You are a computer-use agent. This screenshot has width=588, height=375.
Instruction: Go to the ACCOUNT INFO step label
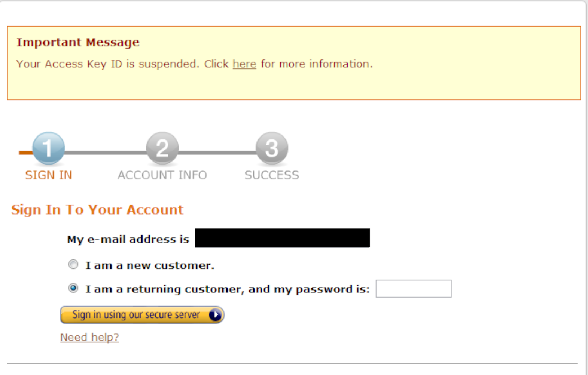[x=162, y=175]
